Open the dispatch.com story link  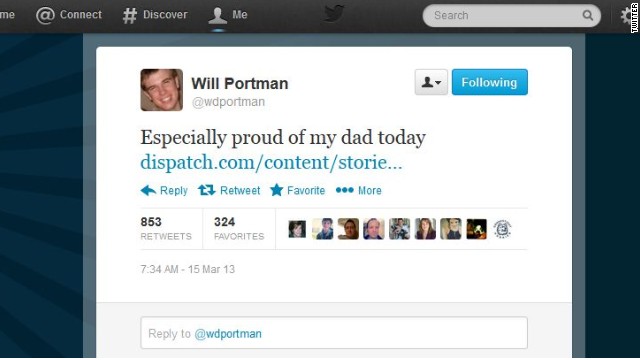(x=271, y=162)
